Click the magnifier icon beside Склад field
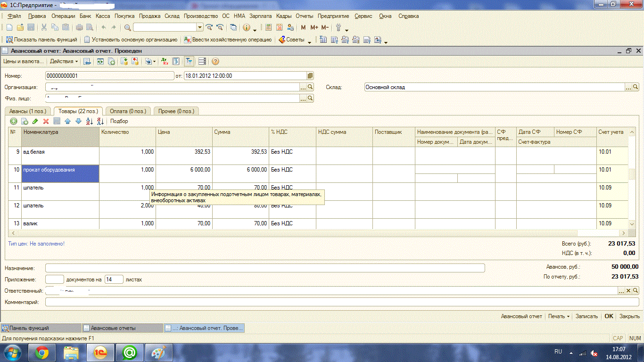644x362 pixels. pos(636,87)
